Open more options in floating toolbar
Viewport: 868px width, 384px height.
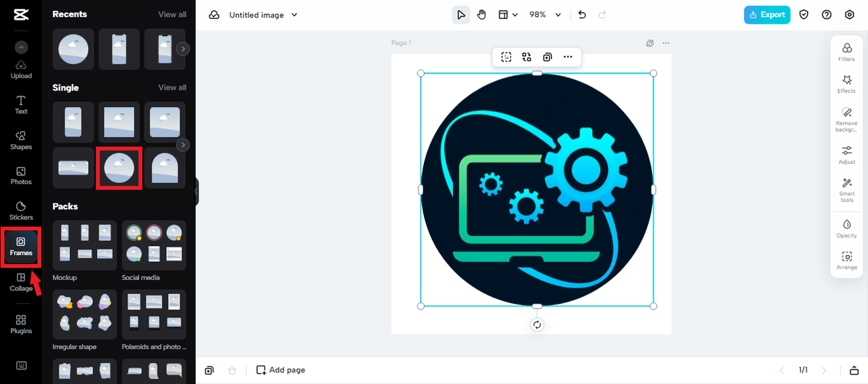pos(568,57)
